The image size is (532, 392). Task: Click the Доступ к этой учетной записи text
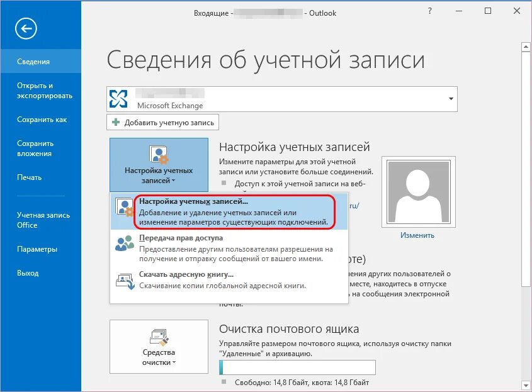tap(300, 184)
